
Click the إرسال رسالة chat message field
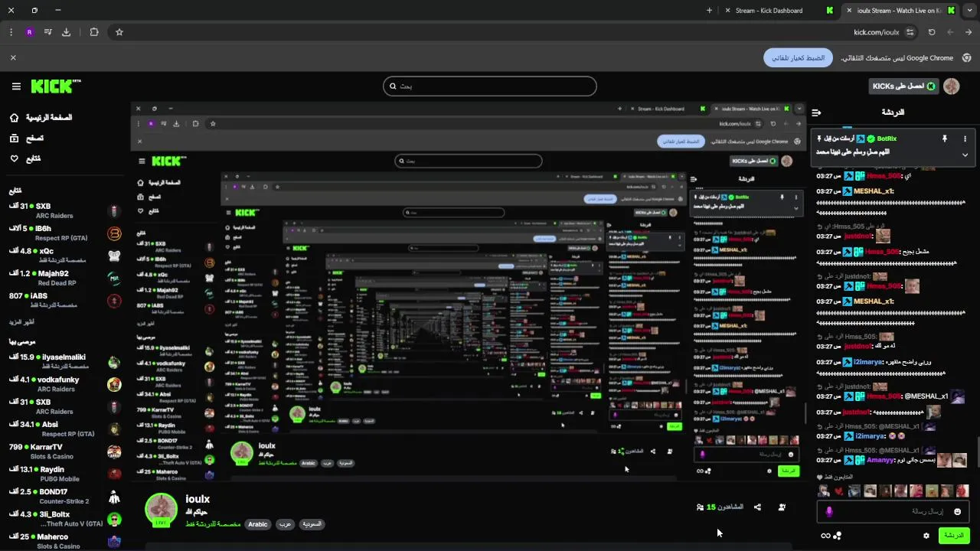[x=893, y=511]
